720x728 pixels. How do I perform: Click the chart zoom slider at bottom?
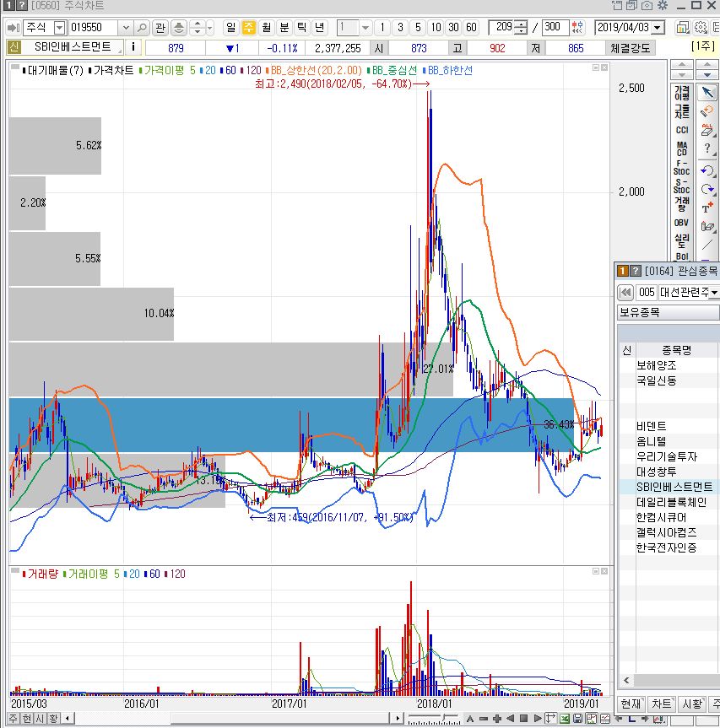pyautogui.click(x=434, y=718)
